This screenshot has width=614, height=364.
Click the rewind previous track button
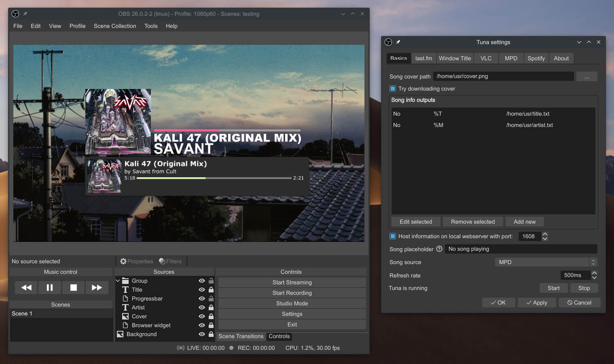(x=26, y=288)
